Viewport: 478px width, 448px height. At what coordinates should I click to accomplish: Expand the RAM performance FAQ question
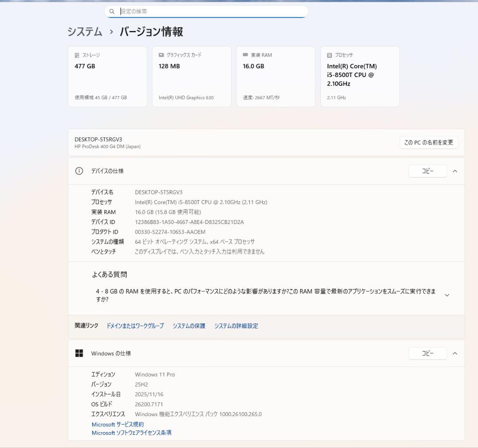click(x=447, y=295)
